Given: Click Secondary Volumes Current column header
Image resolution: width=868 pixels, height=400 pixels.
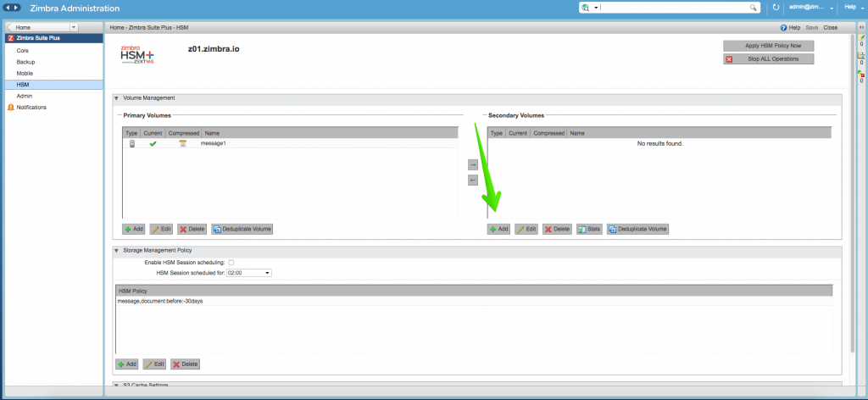Looking at the screenshot, I should coord(518,133).
